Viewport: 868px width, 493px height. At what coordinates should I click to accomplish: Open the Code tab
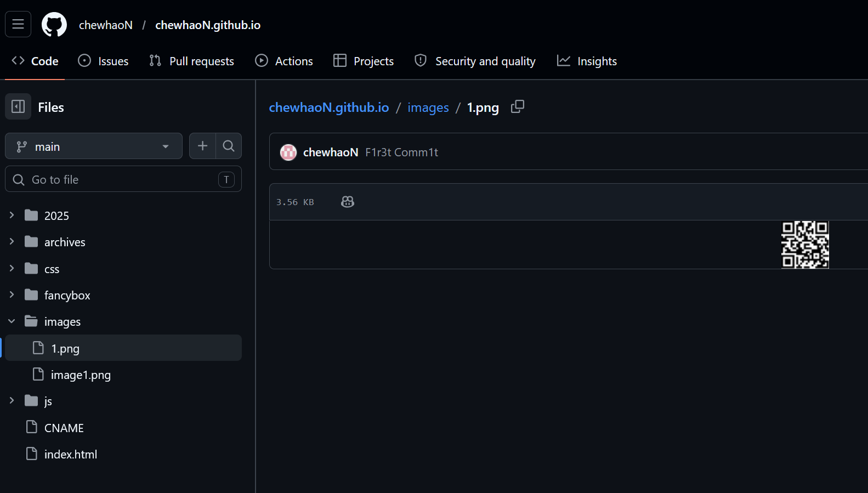[35, 61]
